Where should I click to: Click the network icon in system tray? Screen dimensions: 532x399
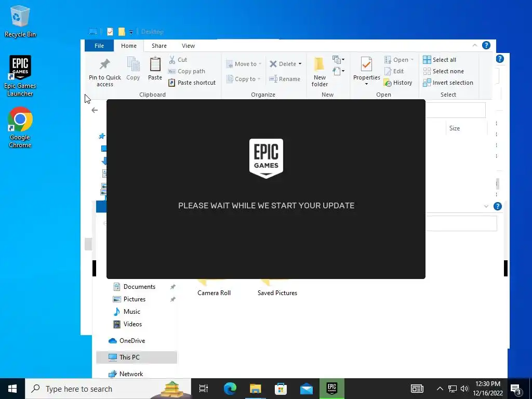click(x=453, y=389)
